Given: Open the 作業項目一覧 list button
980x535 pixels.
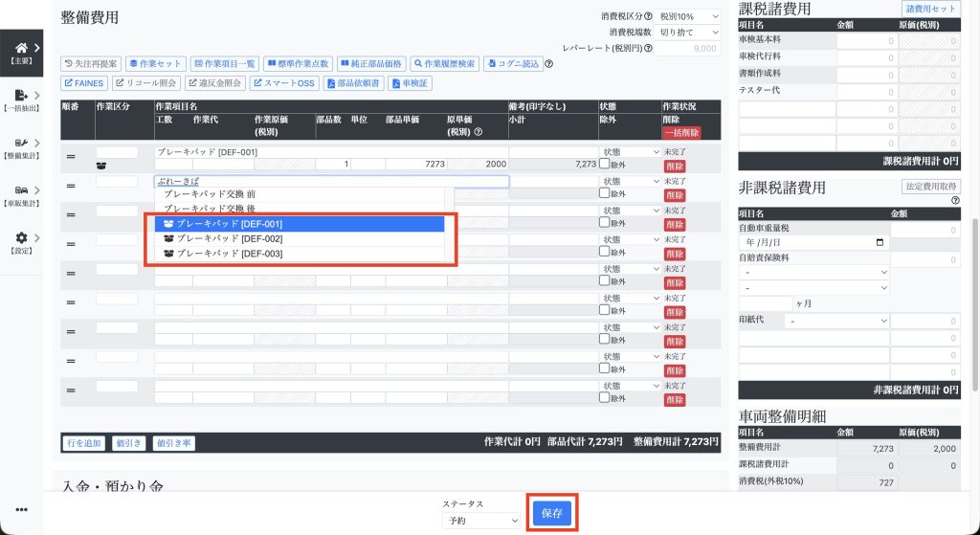Looking at the screenshot, I should tap(224, 64).
